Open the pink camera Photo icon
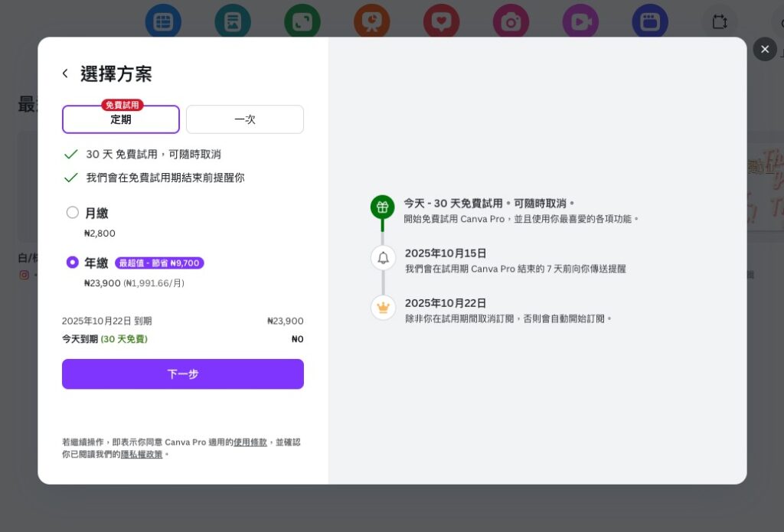Viewport: 784px width, 532px height. [511, 21]
